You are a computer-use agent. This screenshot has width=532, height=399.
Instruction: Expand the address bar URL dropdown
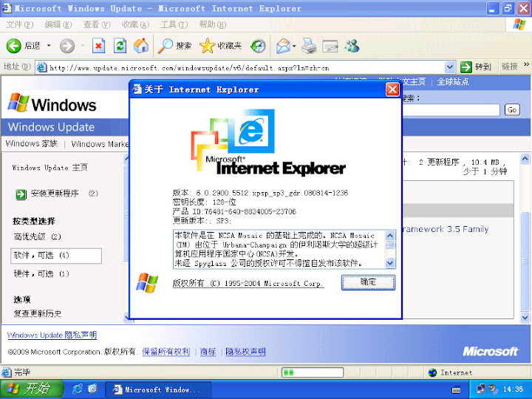[x=450, y=67]
